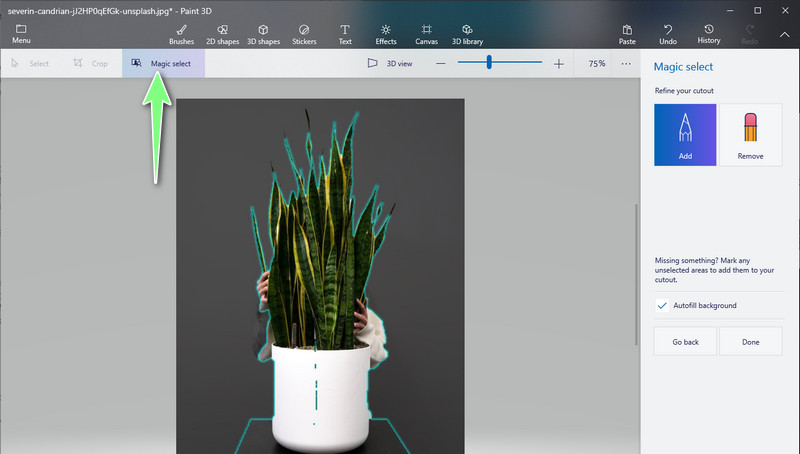Screen dimensions: 800x454
Task: Toggle the 3D view mode
Action: 389,63
